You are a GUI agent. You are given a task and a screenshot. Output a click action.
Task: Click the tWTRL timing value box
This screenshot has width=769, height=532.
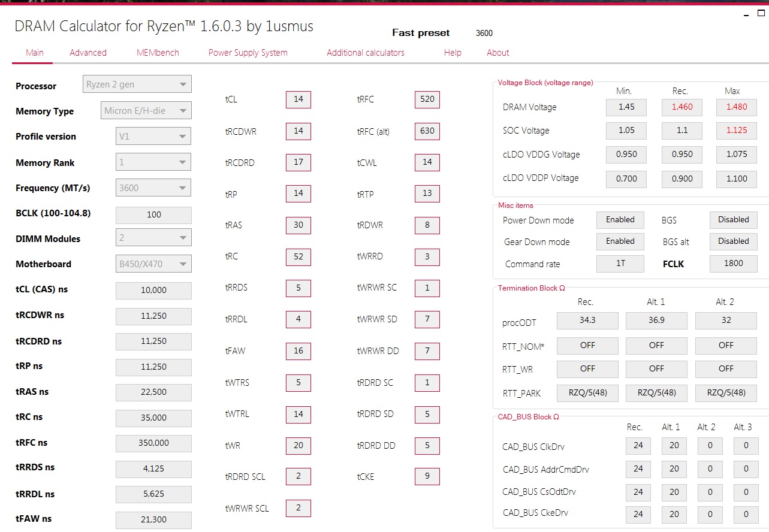pyautogui.click(x=298, y=414)
